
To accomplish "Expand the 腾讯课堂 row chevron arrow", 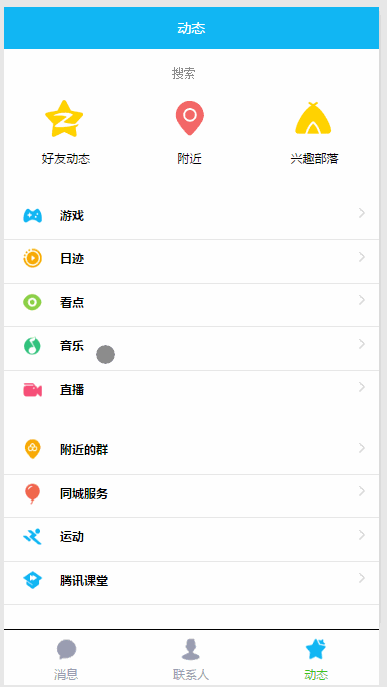I will (x=362, y=578).
